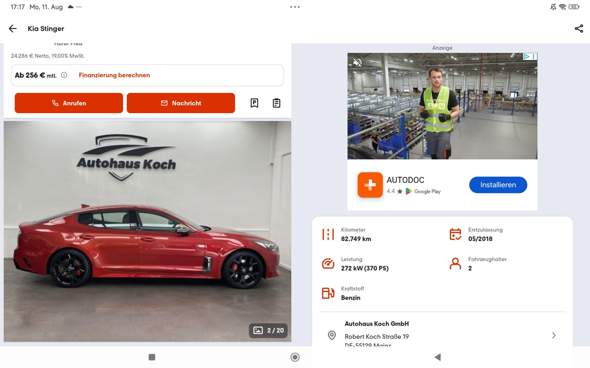Open the Wi-Fi status icon
590x368 pixels.
click(563, 7)
